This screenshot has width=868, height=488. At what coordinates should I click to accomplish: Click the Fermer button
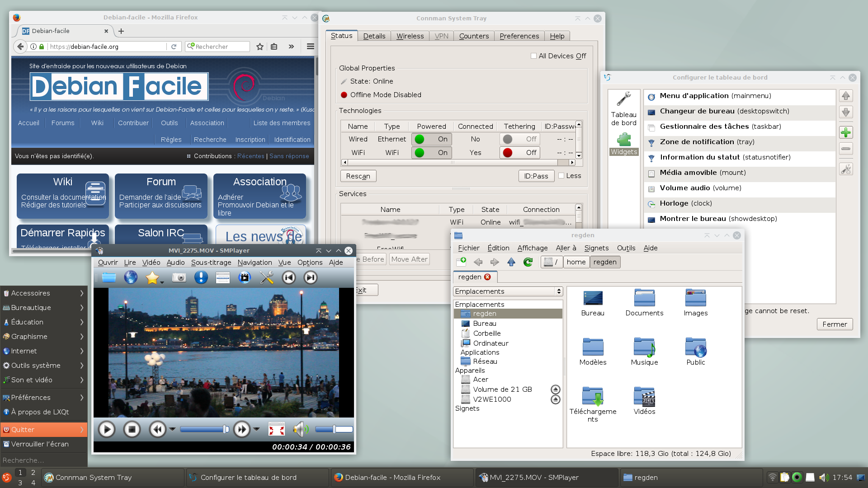click(834, 324)
